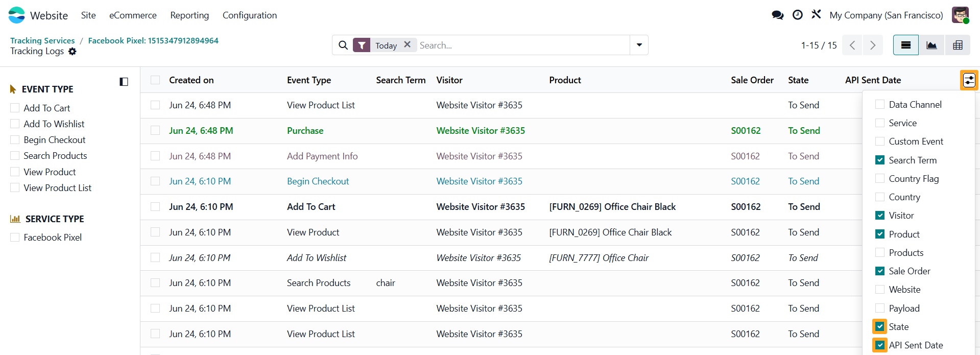The image size is (980, 355).
Task: Switch to list view
Action: [x=906, y=45]
